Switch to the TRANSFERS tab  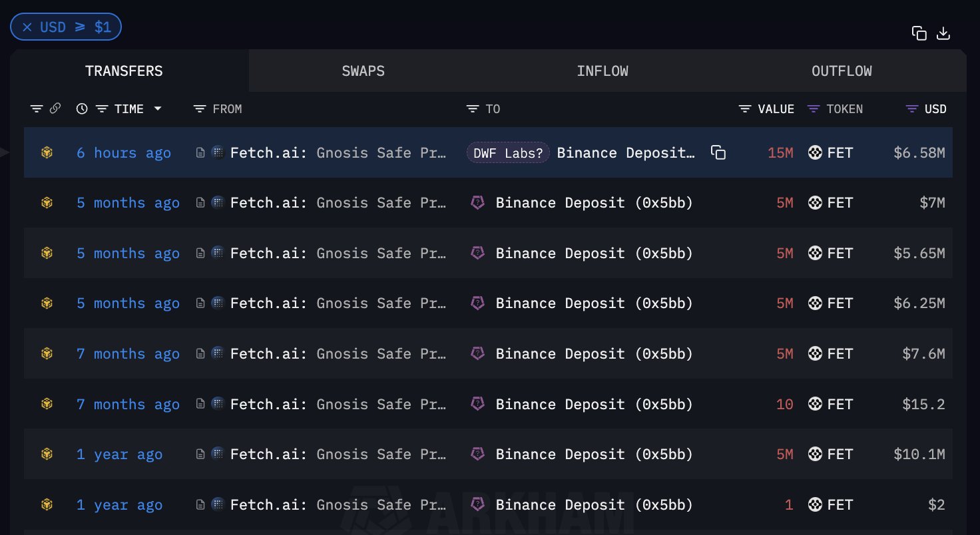pos(124,71)
